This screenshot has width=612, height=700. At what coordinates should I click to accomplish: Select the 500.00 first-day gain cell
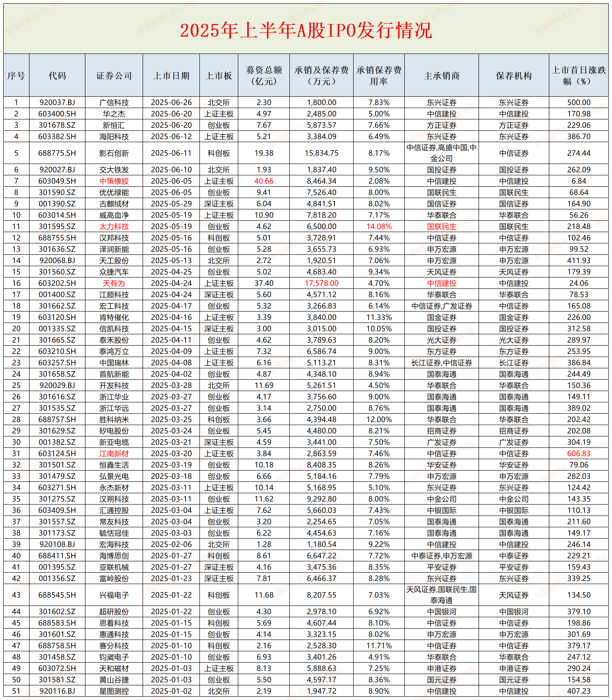click(579, 102)
